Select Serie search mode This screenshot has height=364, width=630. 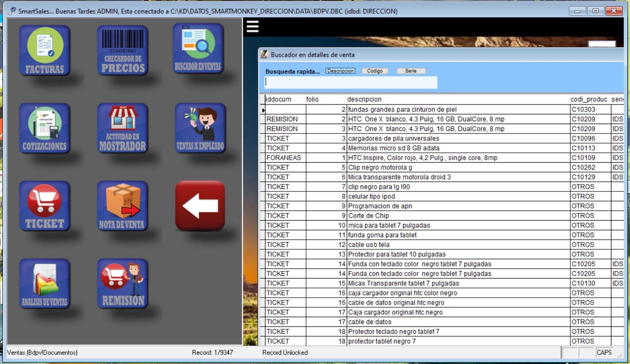click(411, 71)
